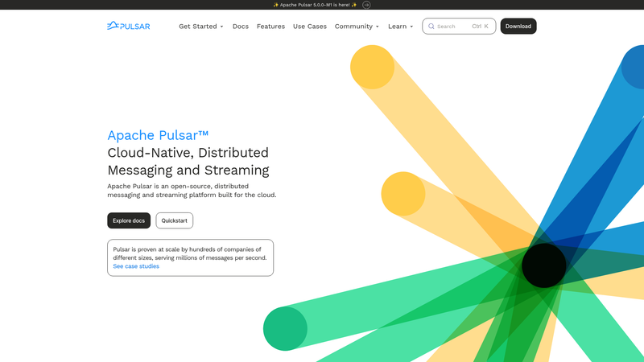Follow the See case studies link

click(136, 266)
